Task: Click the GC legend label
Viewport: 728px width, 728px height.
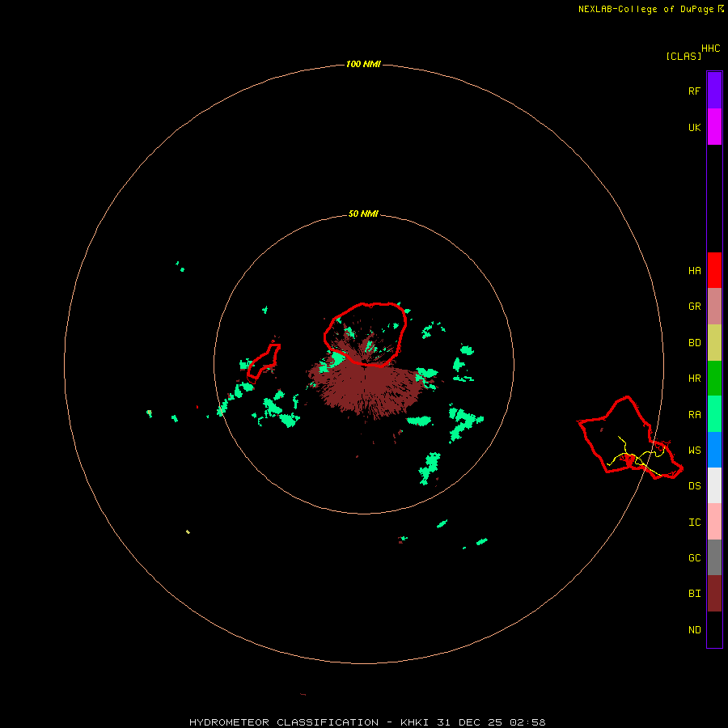Action: [694, 558]
